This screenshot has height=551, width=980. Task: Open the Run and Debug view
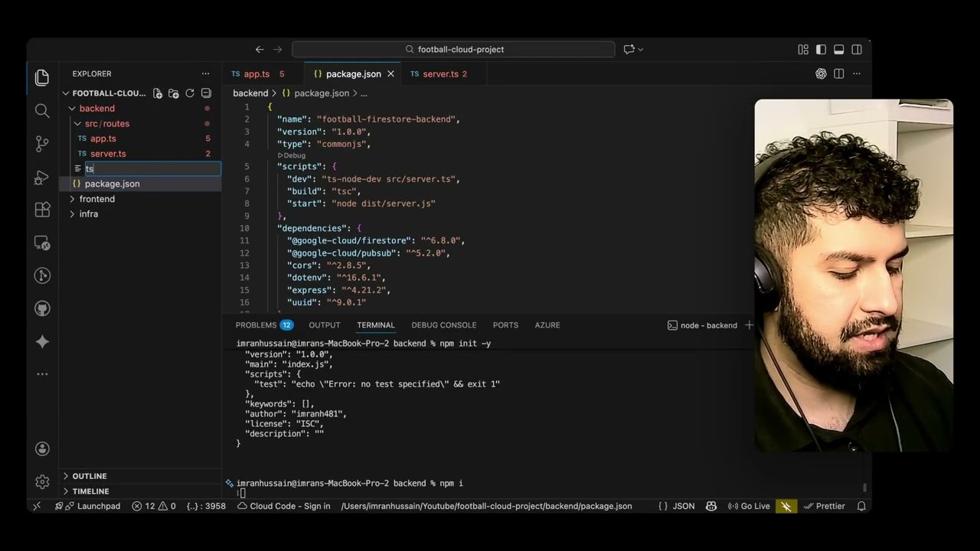pos(42,178)
